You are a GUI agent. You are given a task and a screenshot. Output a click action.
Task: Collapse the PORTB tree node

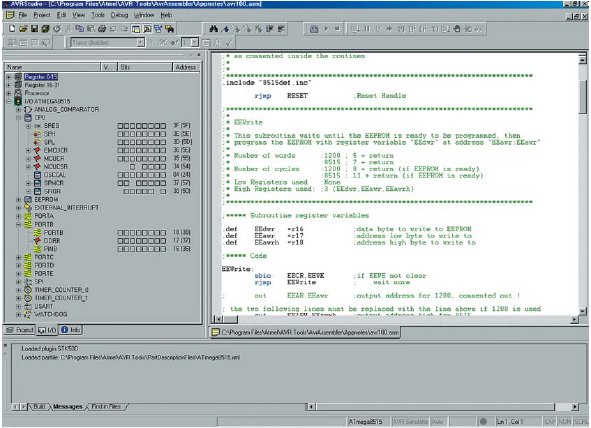(18, 225)
